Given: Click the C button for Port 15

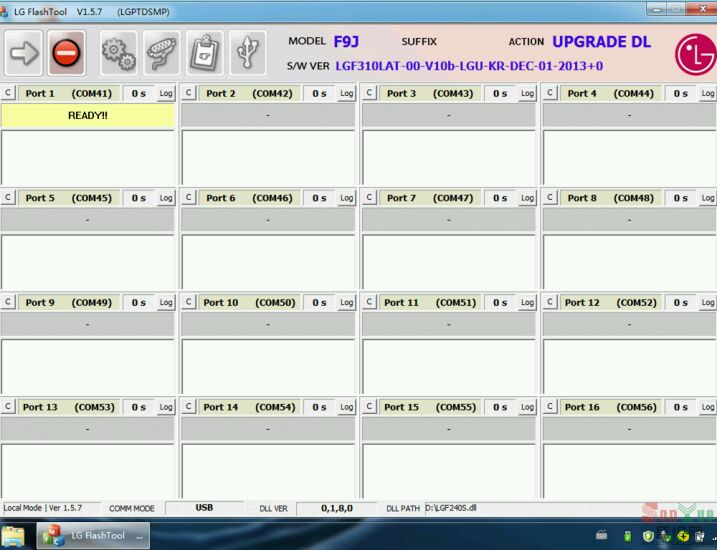Looking at the screenshot, I should [369, 407].
